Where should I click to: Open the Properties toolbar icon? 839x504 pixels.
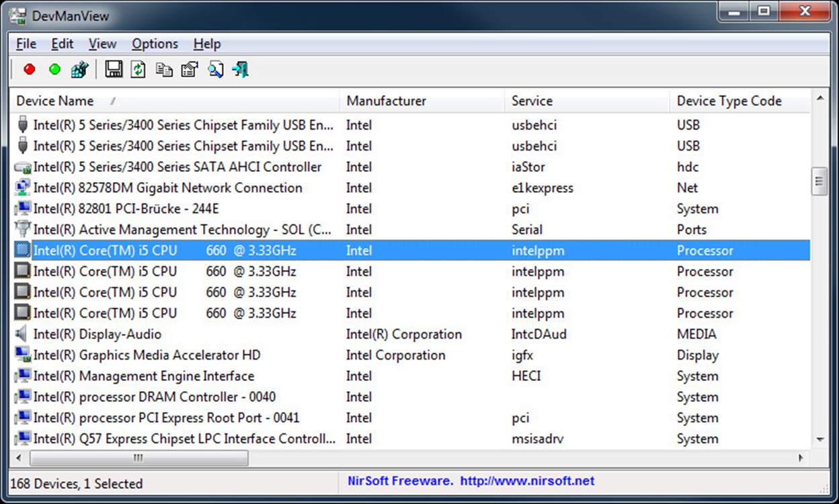click(190, 69)
